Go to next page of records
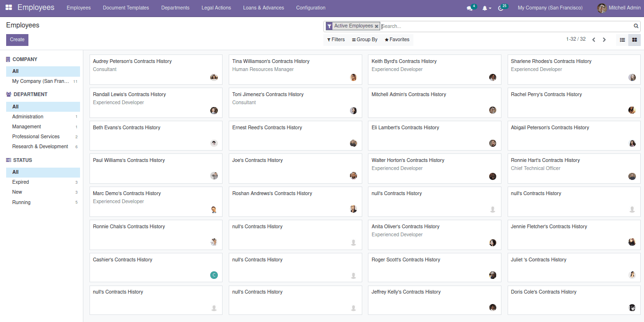644x322 pixels. (604, 40)
